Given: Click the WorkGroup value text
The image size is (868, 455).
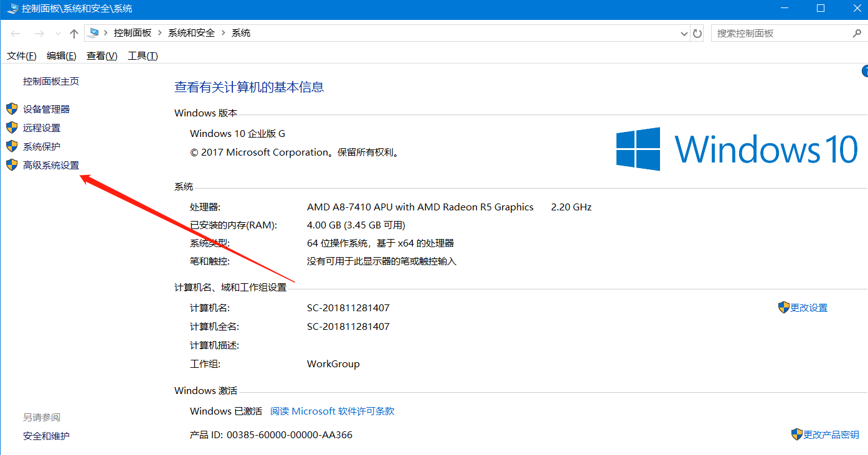Looking at the screenshot, I should coord(333,364).
